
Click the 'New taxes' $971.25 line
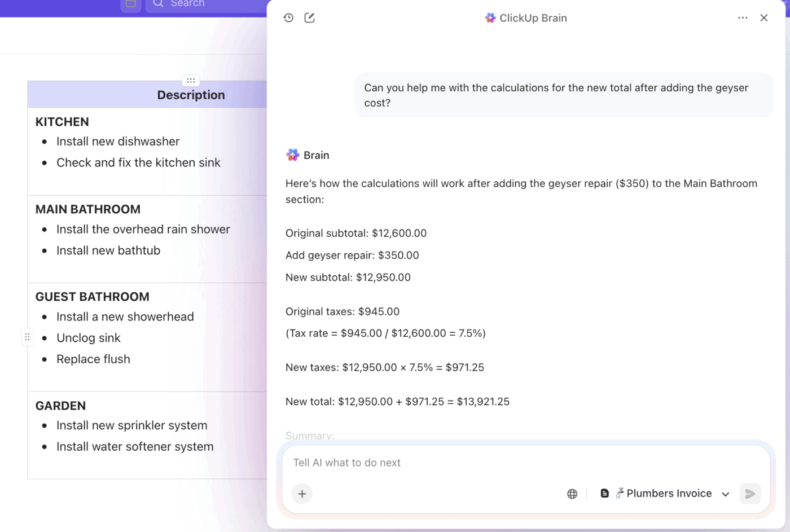pos(385,368)
